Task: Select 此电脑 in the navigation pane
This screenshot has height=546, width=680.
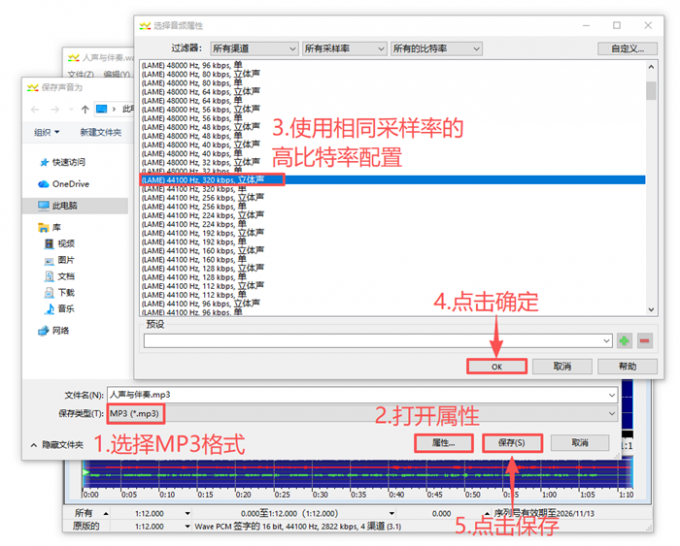Action: click(x=76, y=206)
